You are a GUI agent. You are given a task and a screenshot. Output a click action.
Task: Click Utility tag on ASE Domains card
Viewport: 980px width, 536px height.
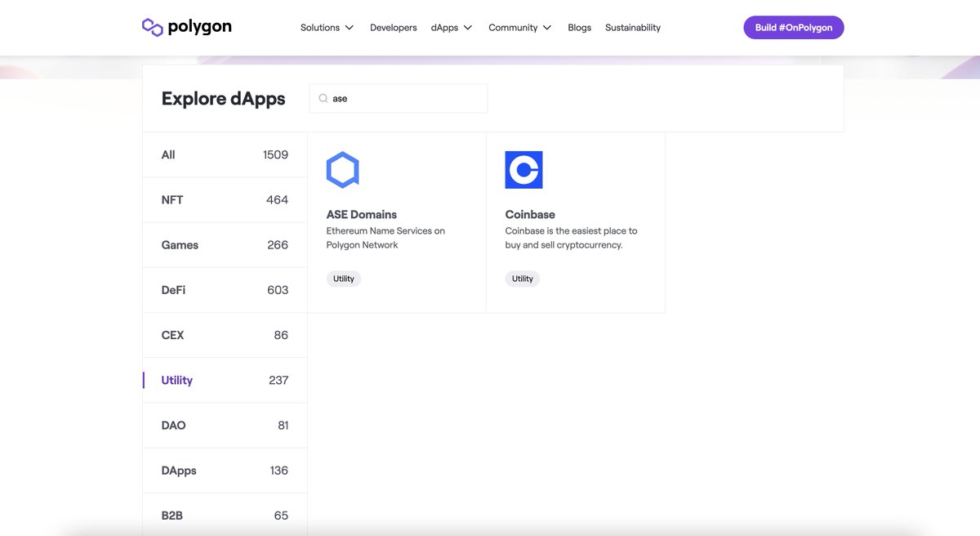(344, 279)
